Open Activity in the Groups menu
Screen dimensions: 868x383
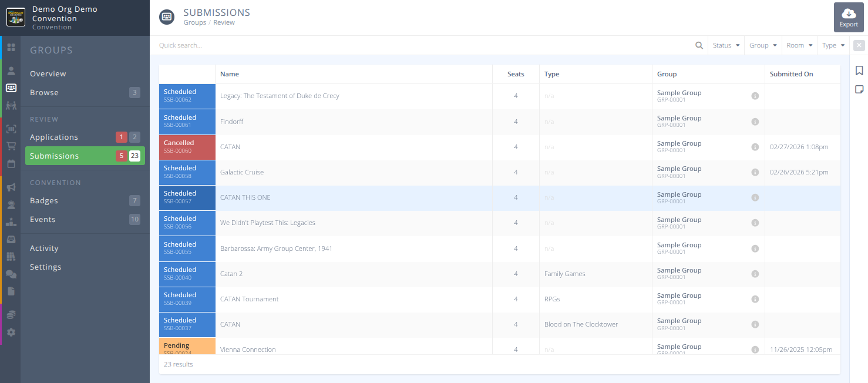tap(85, 248)
